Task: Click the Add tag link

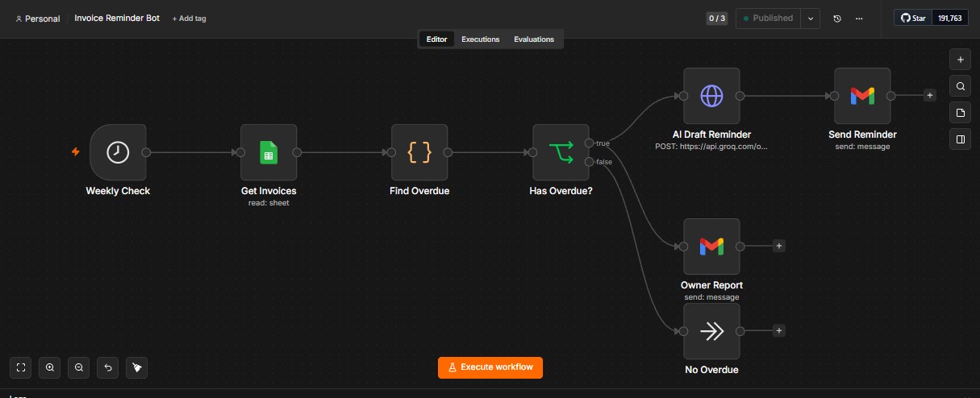Action: pos(189,19)
